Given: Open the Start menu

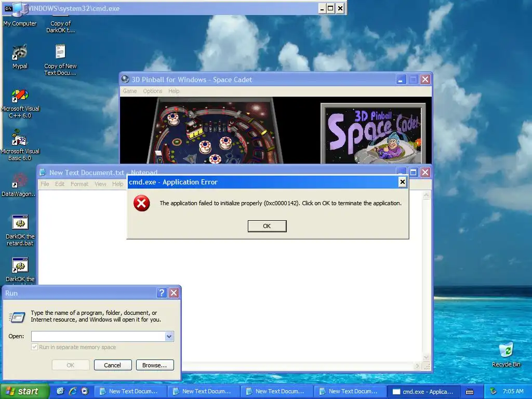Looking at the screenshot, I should coord(24,391).
